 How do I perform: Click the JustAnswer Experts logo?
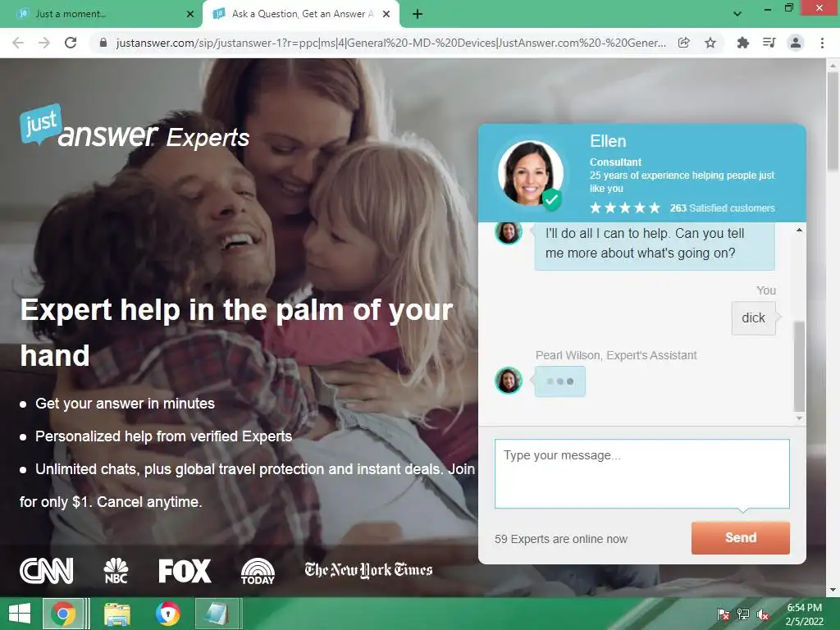135,127
